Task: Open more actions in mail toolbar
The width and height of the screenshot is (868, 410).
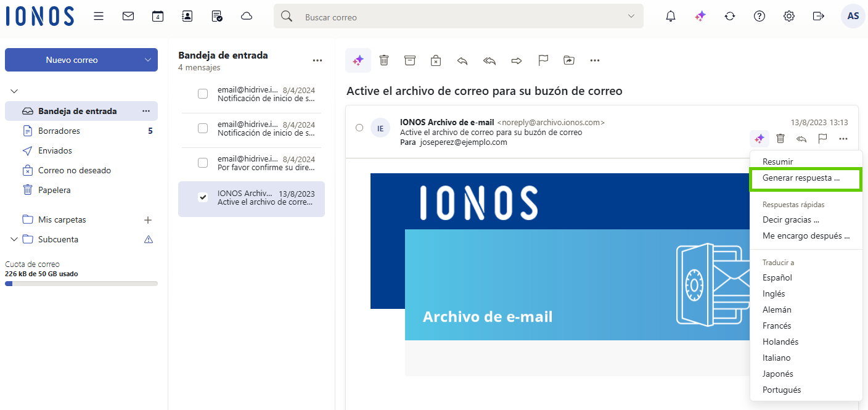Action: [x=595, y=60]
